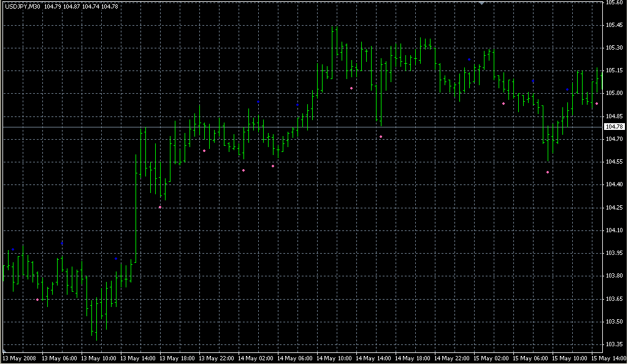Screen dimensions: 628x364
Task: Click the 15 May 14:00 time label
Action: (608, 358)
